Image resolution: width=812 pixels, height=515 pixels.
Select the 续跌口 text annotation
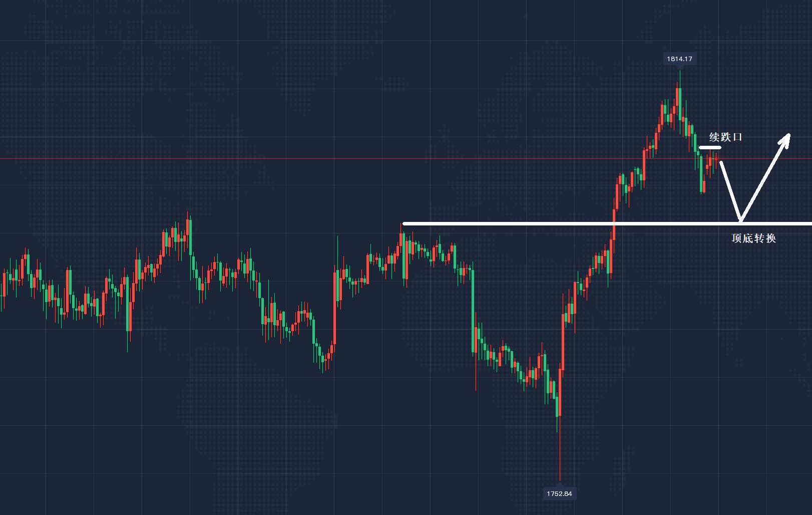click(725, 137)
